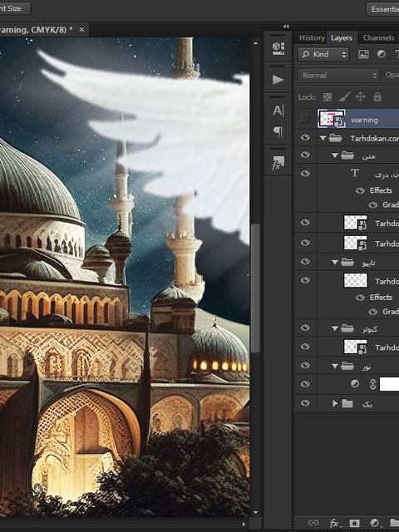
Task: Select the warning layer name
Action: (364, 120)
